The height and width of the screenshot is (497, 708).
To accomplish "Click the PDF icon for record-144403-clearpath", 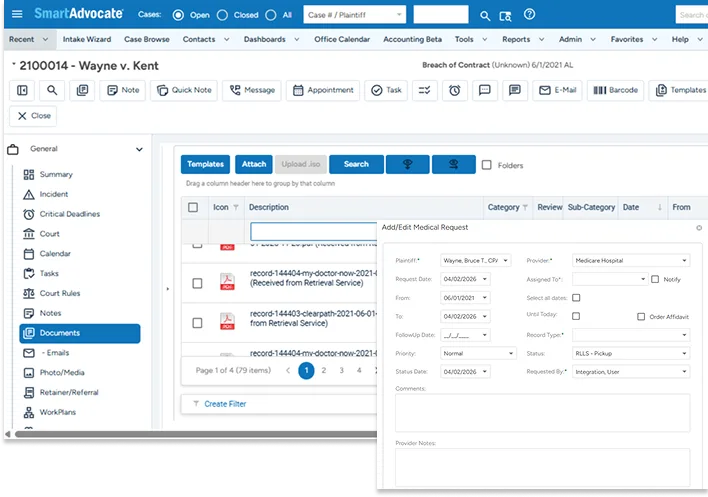I will click(x=227, y=321).
